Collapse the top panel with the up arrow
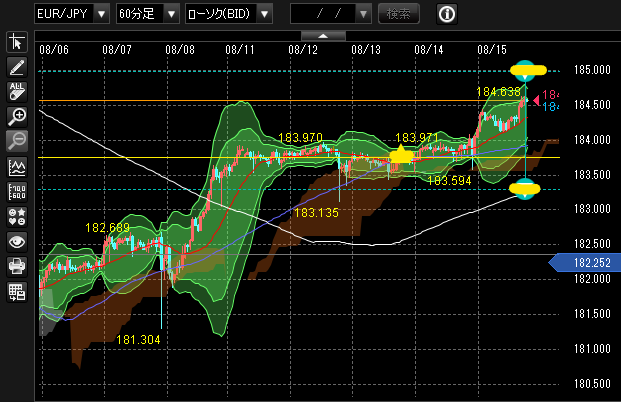The image size is (621, 402). tap(323, 36)
